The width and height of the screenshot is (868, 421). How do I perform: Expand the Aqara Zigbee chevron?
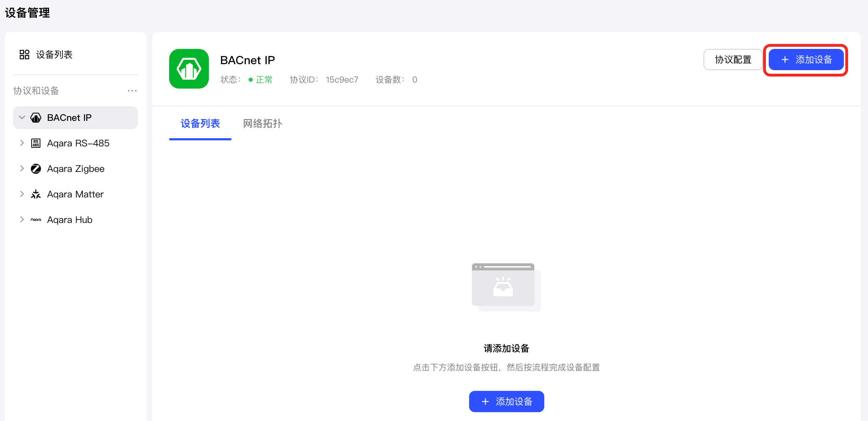(22, 169)
